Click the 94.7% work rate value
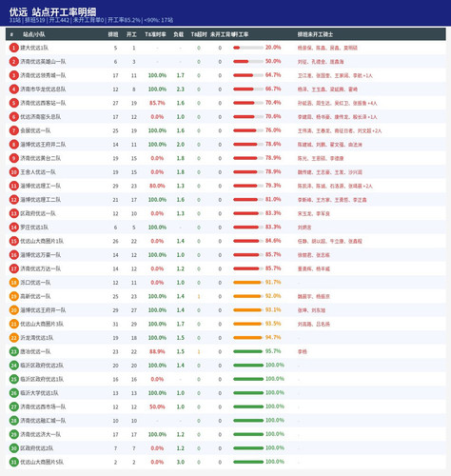The height and width of the screenshot is (476, 451). (273, 337)
